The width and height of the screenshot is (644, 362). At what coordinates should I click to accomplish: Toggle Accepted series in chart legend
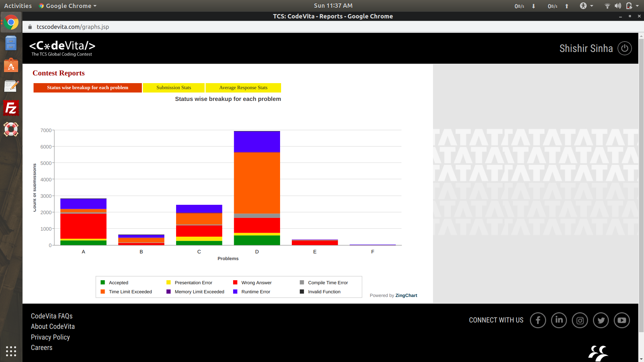118,283
